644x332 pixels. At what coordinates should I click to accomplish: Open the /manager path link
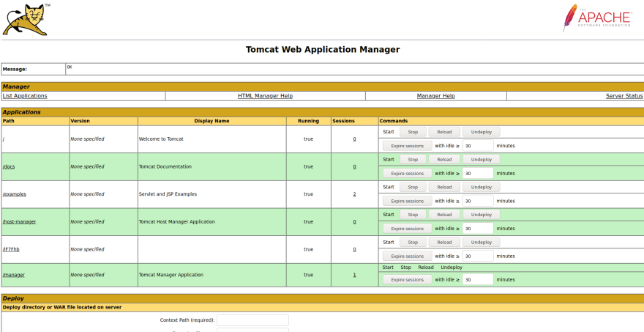(14, 275)
